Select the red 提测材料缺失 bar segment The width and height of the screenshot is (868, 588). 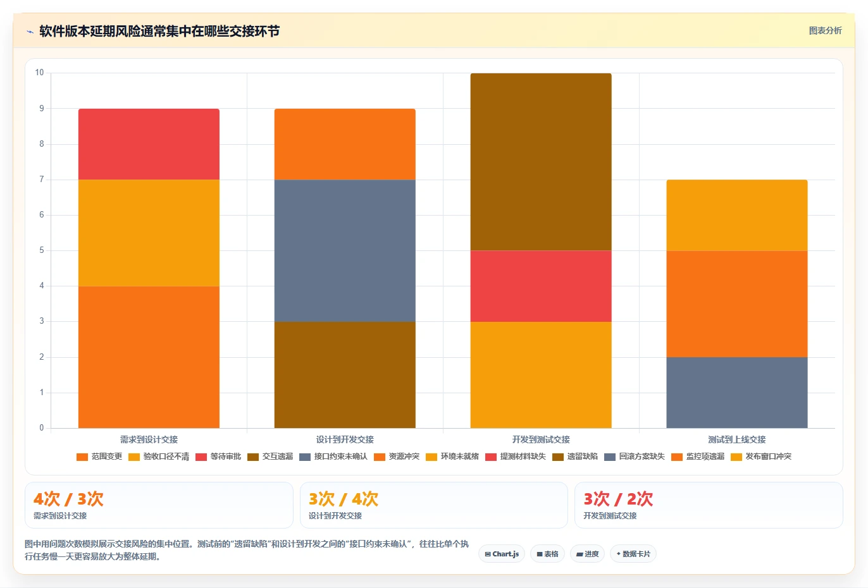(541, 286)
